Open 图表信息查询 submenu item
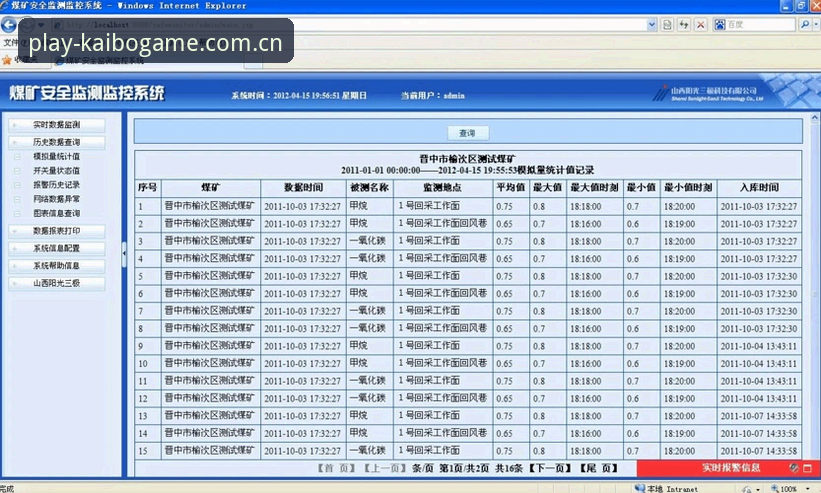The height and width of the screenshot is (493, 821). coord(57,214)
